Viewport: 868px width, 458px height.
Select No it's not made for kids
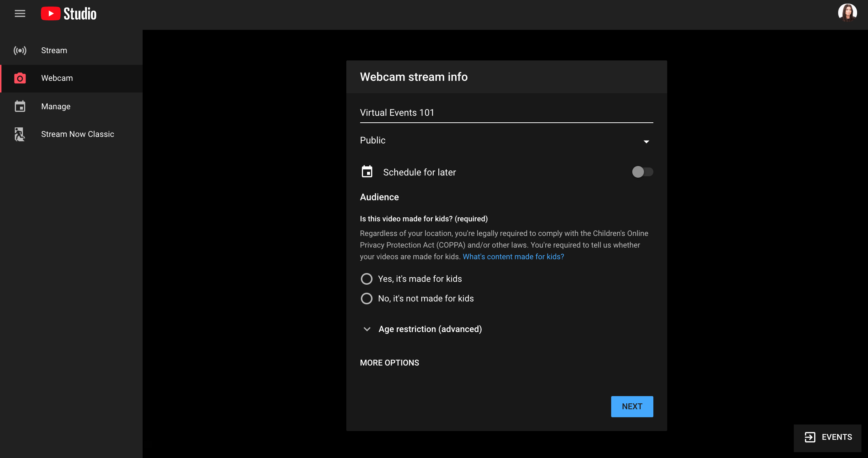click(x=366, y=298)
